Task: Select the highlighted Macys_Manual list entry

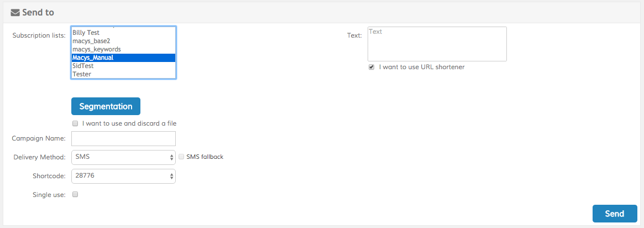Action: pyautogui.click(x=93, y=58)
